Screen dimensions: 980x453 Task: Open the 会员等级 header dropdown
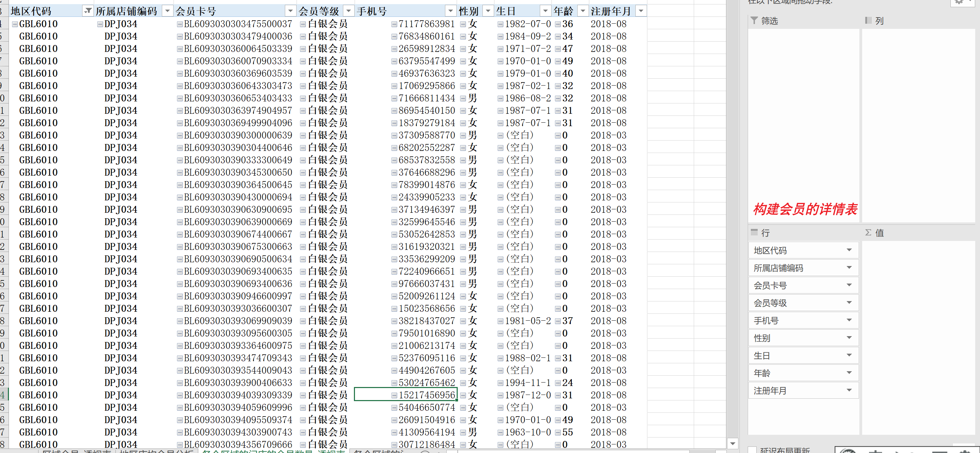pos(348,11)
